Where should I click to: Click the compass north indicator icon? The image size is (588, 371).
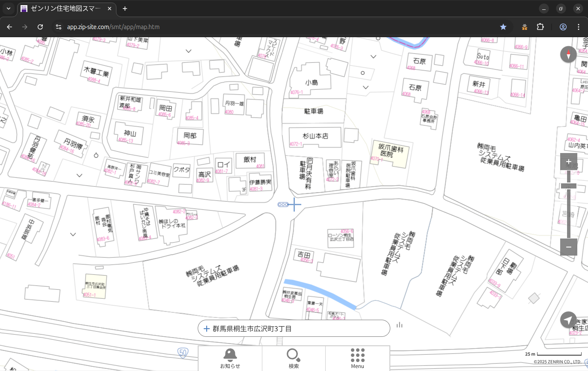click(568, 54)
